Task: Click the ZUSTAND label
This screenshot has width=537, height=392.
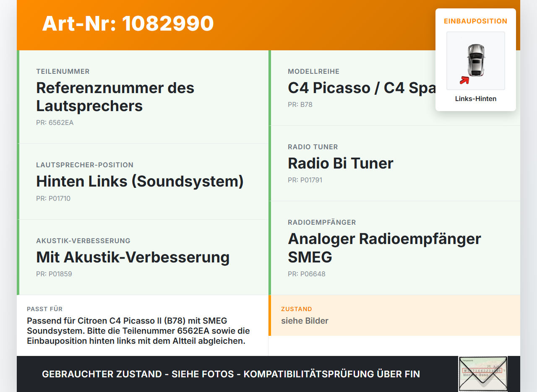Action: (x=297, y=309)
